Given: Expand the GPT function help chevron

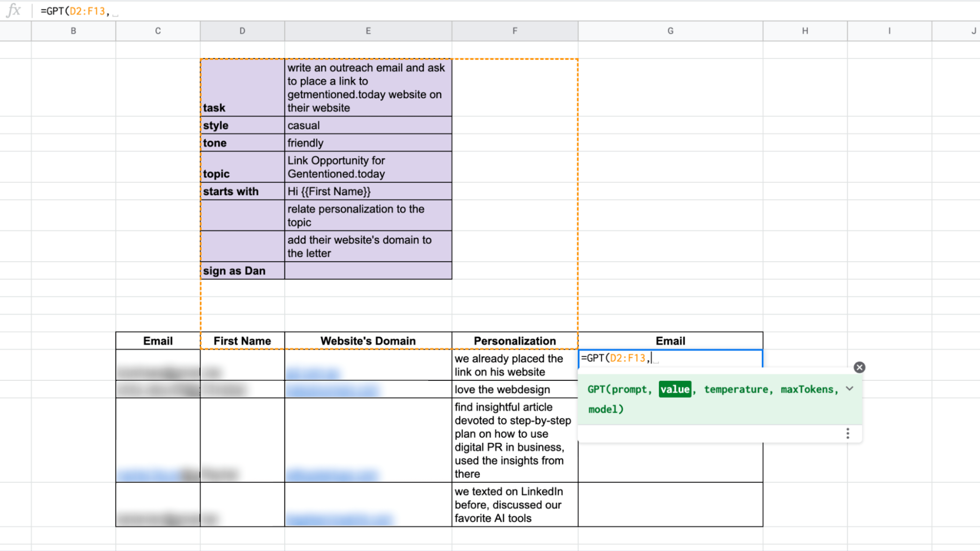Looking at the screenshot, I should [x=850, y=389].
